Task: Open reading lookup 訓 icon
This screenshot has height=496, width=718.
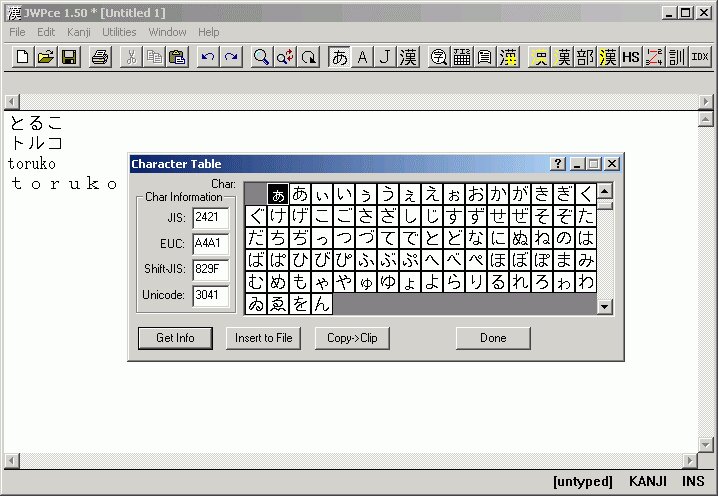Action: (x=677, y=57)
